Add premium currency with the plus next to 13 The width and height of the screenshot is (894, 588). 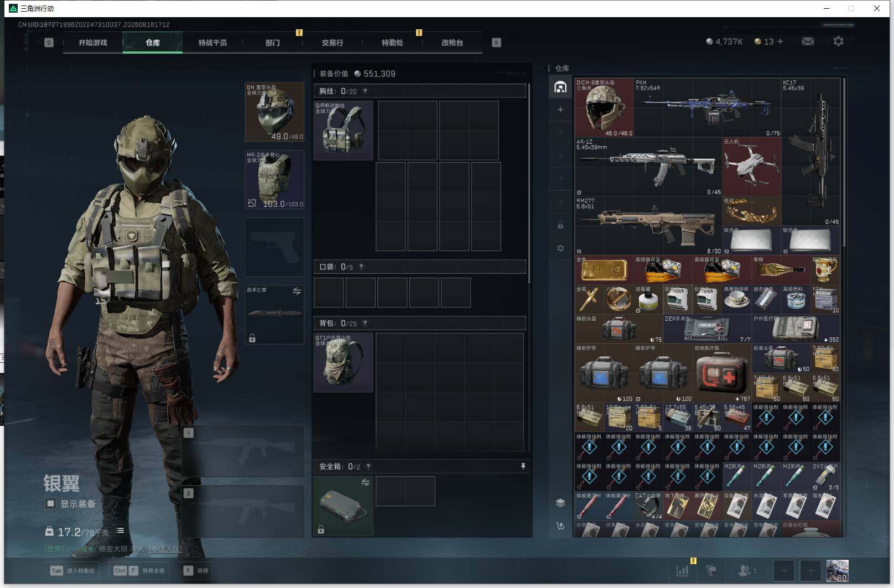pyautogui.click(x=781, y=41)
